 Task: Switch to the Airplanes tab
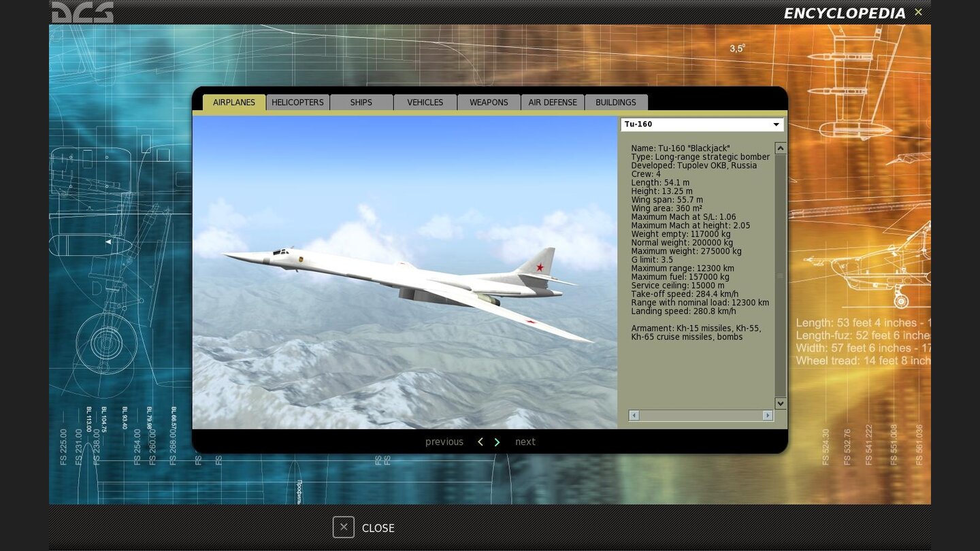pyautogui.click(x=234, y=102)
